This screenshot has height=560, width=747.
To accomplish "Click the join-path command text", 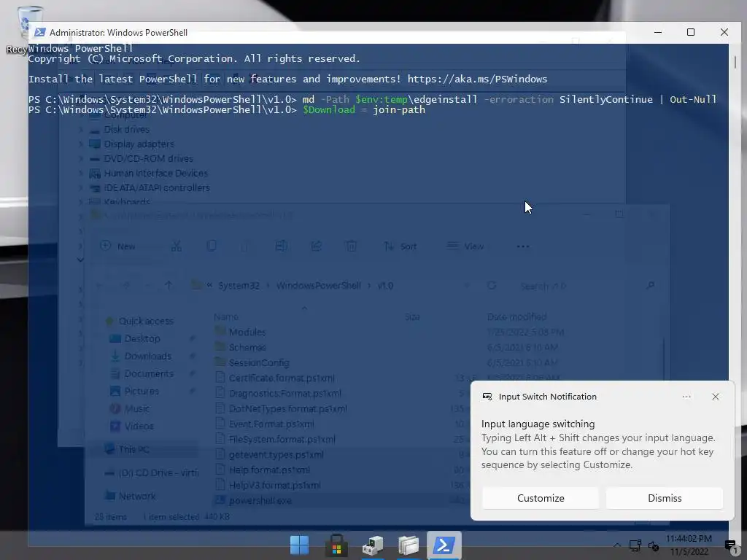I will click(399, 110).
